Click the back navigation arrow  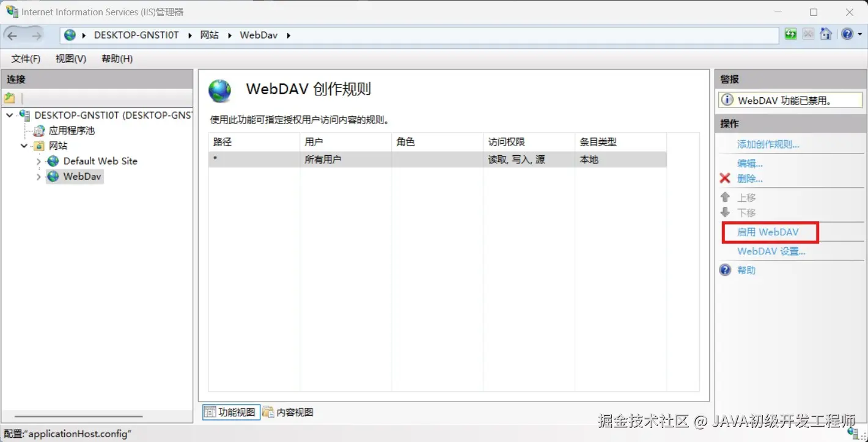(12, 34)
